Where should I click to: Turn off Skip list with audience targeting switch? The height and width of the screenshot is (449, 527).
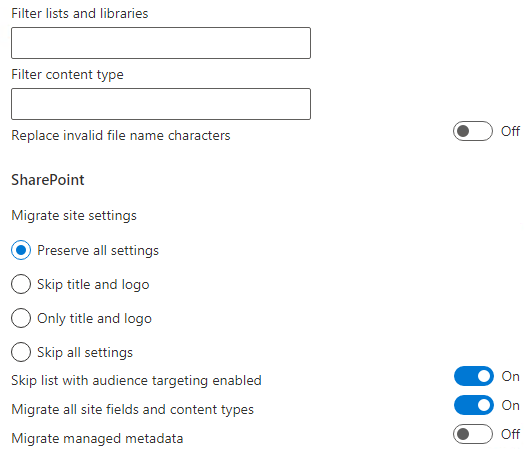click(x=474, y=376)
